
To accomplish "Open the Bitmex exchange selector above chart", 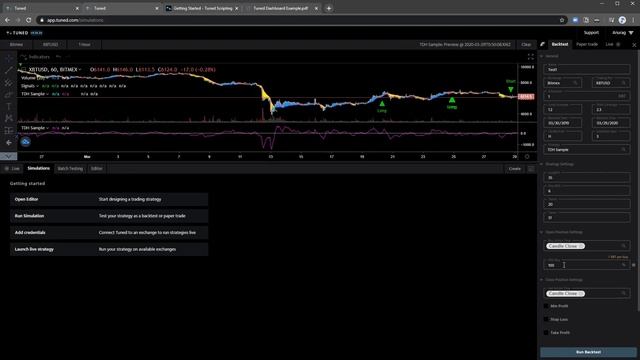I will coord(16,44).
